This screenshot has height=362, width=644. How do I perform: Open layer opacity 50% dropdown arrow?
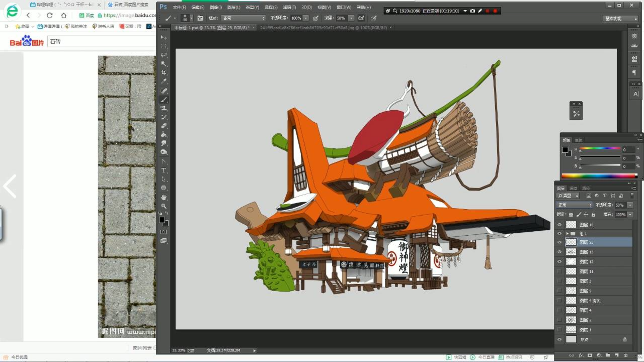click(x=630, y=205)
